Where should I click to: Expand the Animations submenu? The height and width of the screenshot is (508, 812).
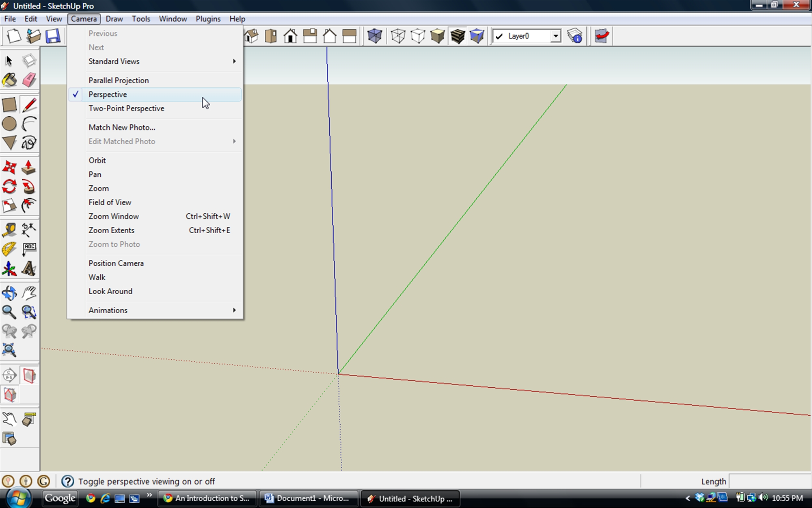(155, 310)
